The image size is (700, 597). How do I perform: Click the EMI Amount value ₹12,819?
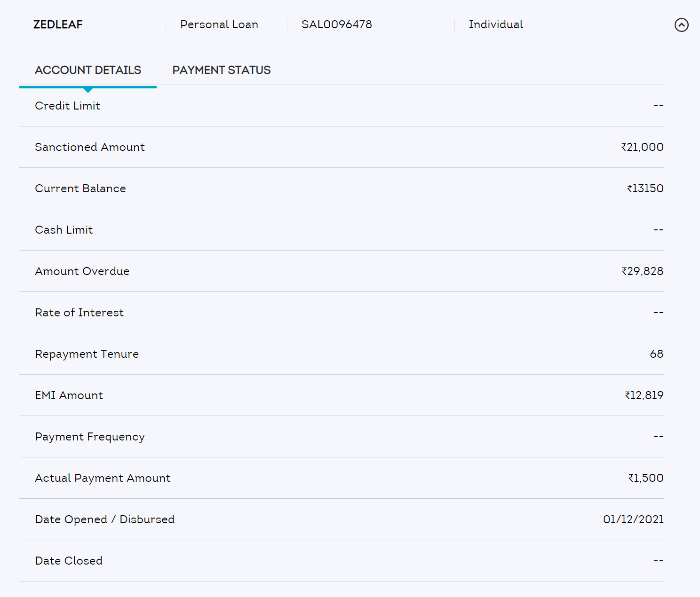coord(644,395)
